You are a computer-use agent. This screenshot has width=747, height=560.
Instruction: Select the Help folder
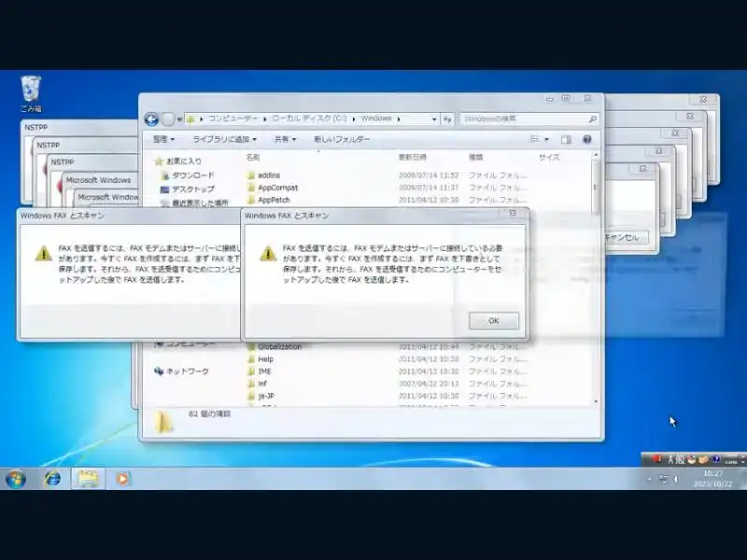(x=265, y=359)
